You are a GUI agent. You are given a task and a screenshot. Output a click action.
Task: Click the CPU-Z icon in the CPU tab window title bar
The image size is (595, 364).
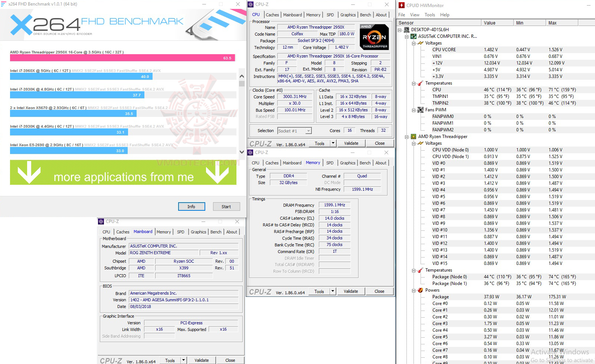point(251,4)
